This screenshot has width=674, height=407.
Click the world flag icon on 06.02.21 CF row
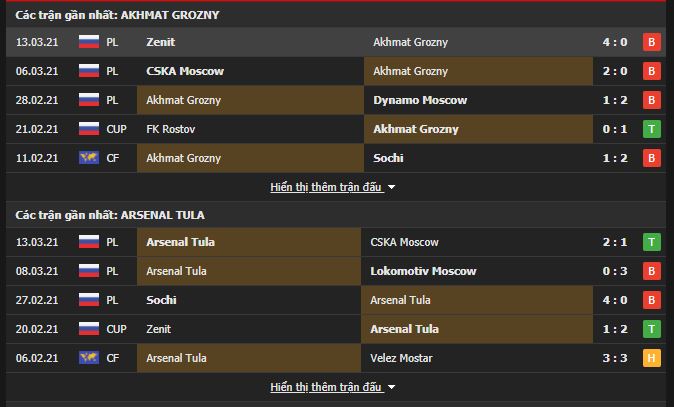[89, 358]
